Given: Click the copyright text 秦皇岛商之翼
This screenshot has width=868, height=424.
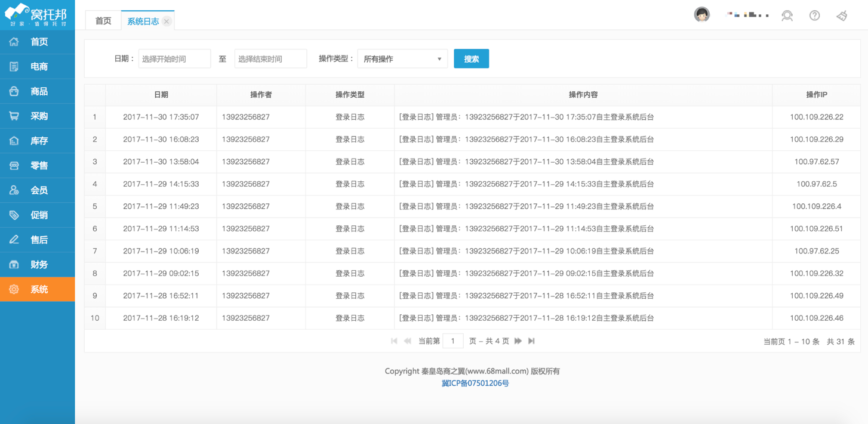Looking at the screenshot, I should coord(442,372).
